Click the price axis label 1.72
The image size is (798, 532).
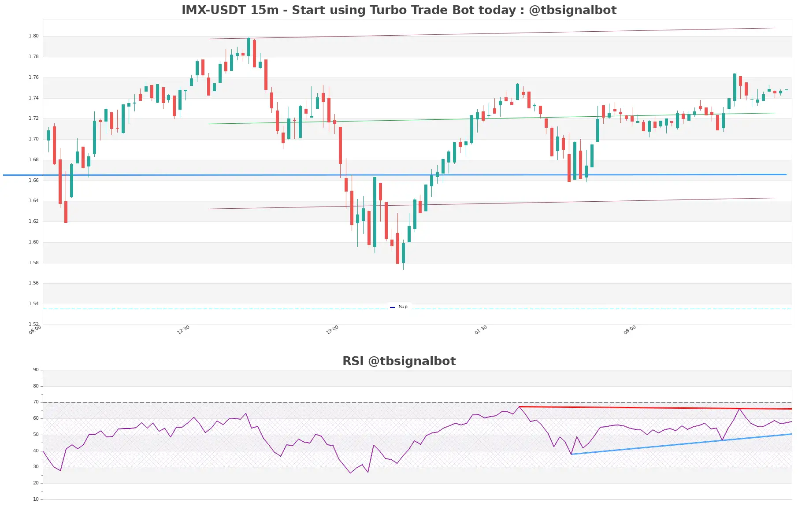33,118
